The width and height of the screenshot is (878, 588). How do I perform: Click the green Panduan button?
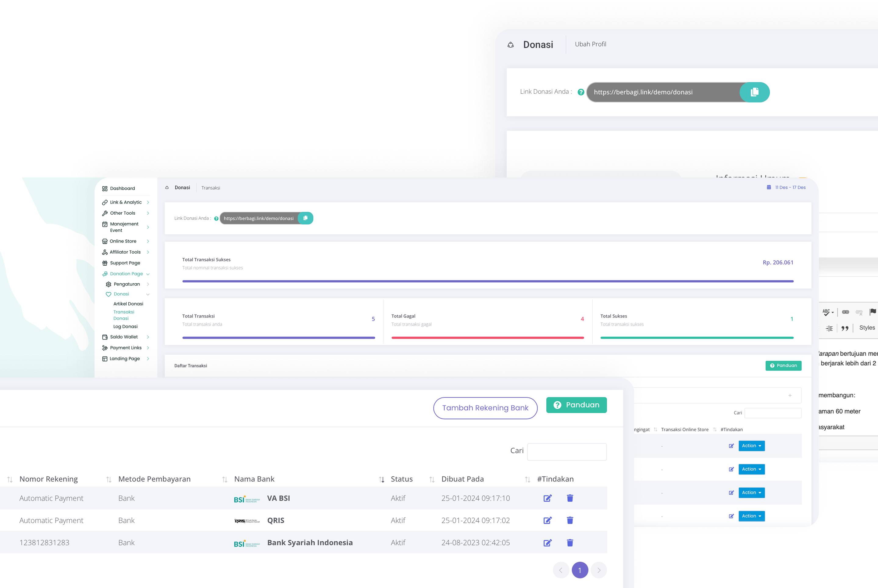pyautogui.click(x=576, y=405)
